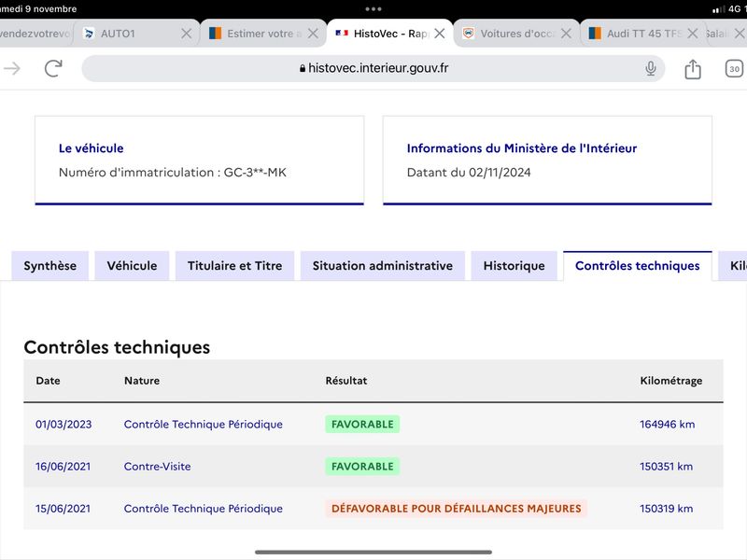747x560 pixels.
Task: Click the Le véhicule card heading
Action: point(91,148)
